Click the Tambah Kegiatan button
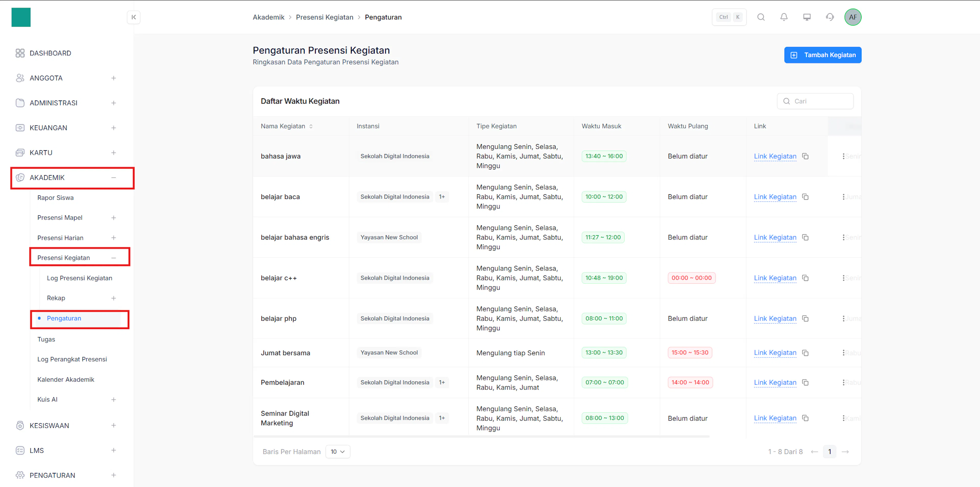Image resolution: width=980 pixels, height=487 pixels. pos(823,55)
